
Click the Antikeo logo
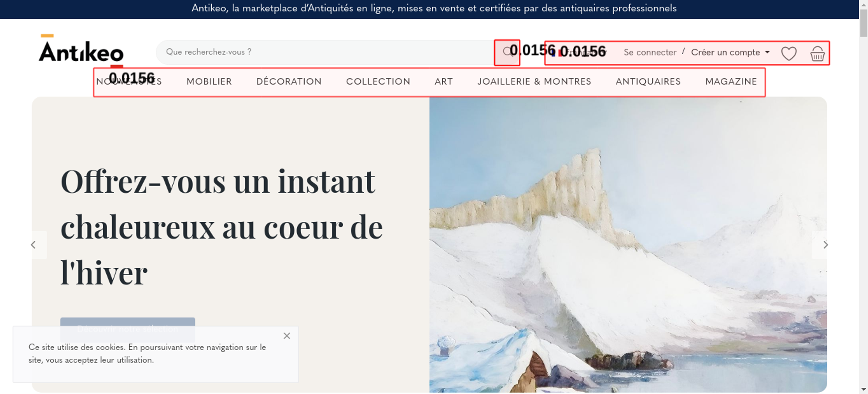(x=81, y=50)
